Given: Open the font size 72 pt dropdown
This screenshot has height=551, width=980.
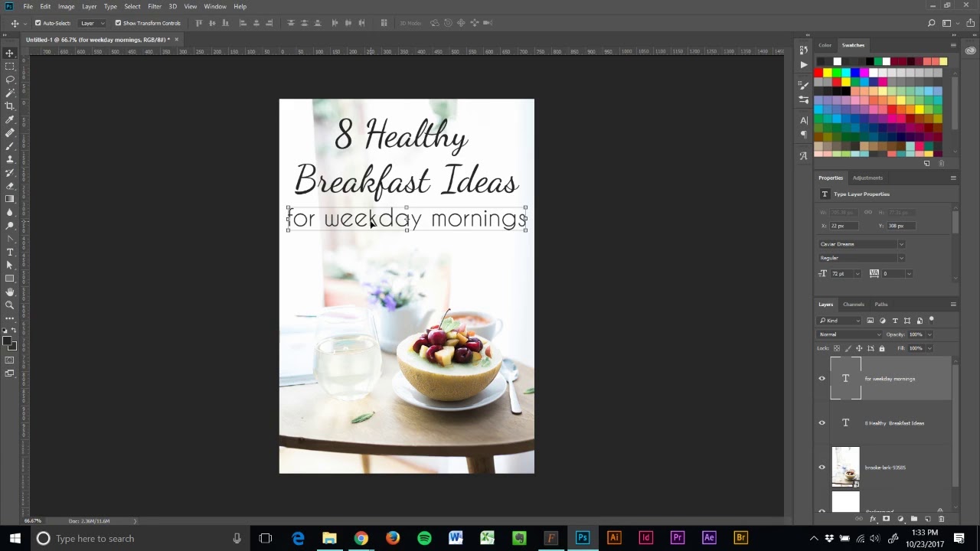Looking at the screenshot, I should [x=857, y=274].
